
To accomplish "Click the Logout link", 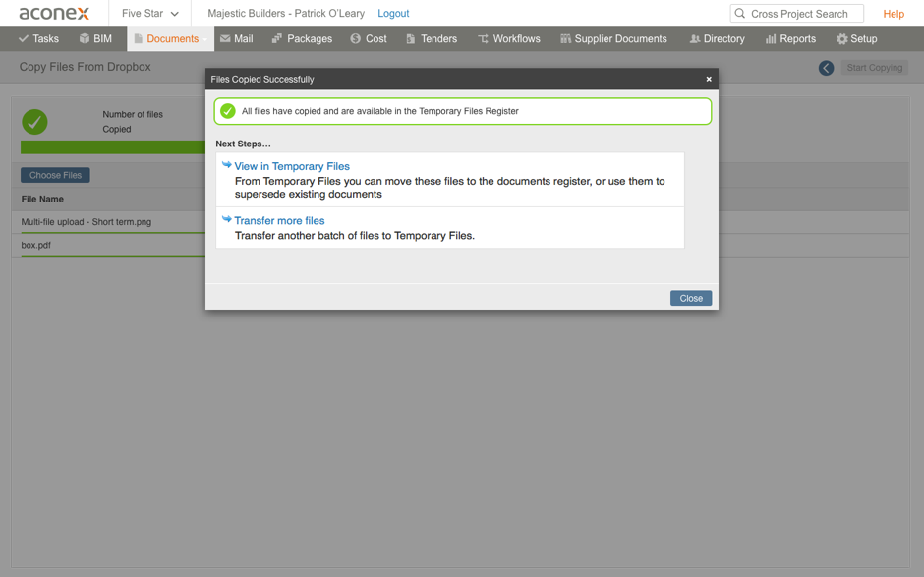I will point(393,13).
